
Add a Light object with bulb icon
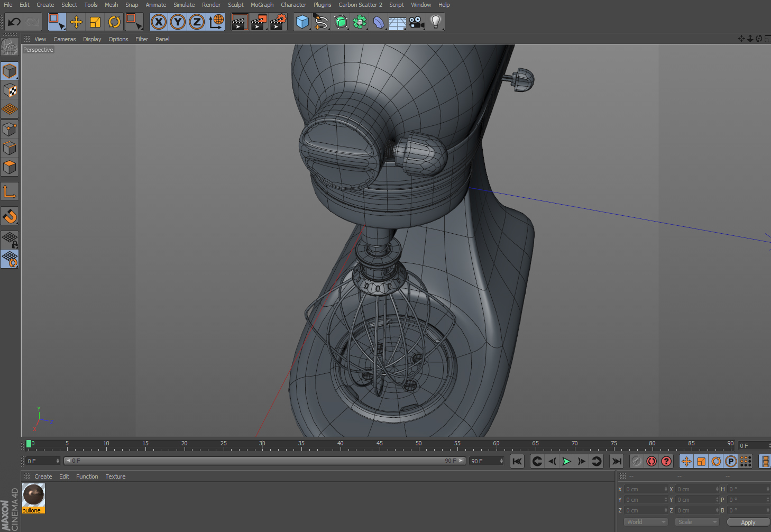click(x=436, y=22)
